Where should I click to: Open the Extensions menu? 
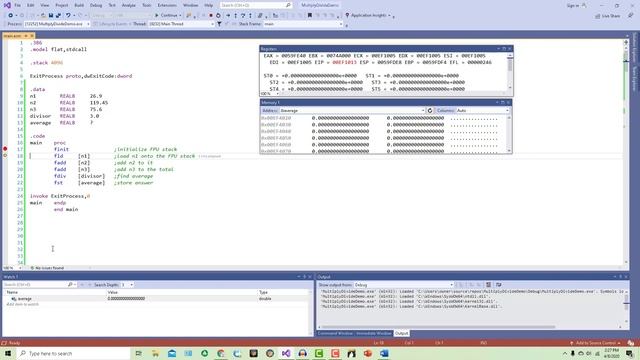167,5
